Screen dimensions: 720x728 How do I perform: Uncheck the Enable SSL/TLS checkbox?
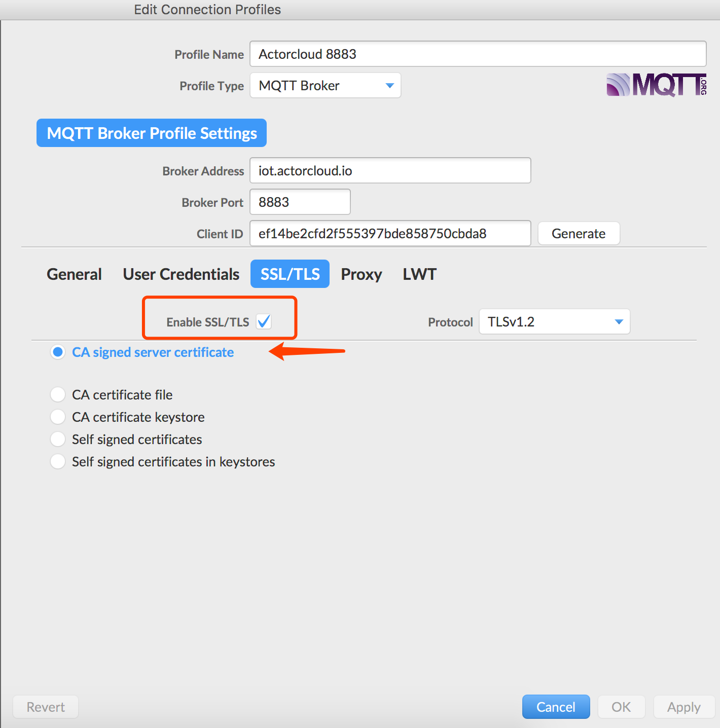click(264, 321)
